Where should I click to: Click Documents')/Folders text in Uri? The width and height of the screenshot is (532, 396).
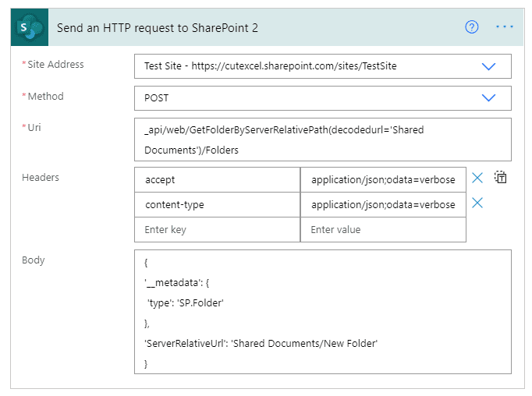[x=191, y=150]
